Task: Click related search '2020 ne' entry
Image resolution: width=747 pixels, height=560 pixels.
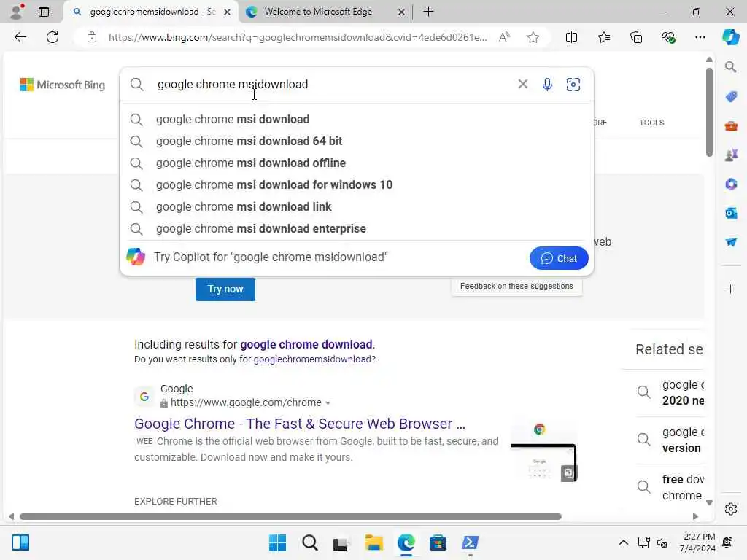Action: 670,392
